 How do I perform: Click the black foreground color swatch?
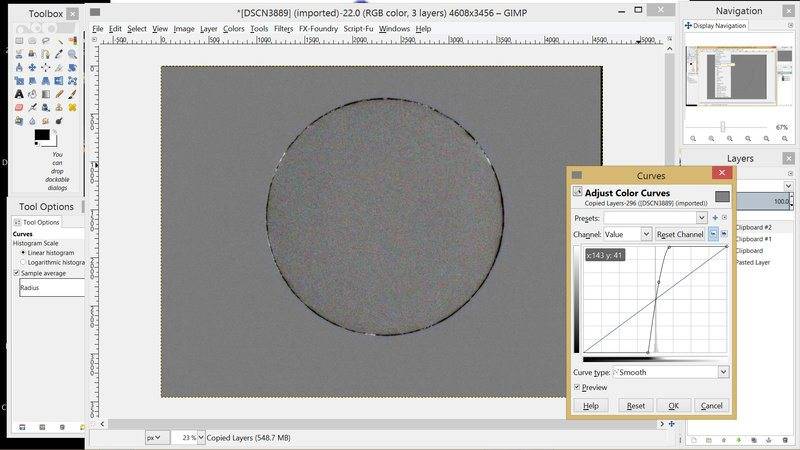[42, 135]
